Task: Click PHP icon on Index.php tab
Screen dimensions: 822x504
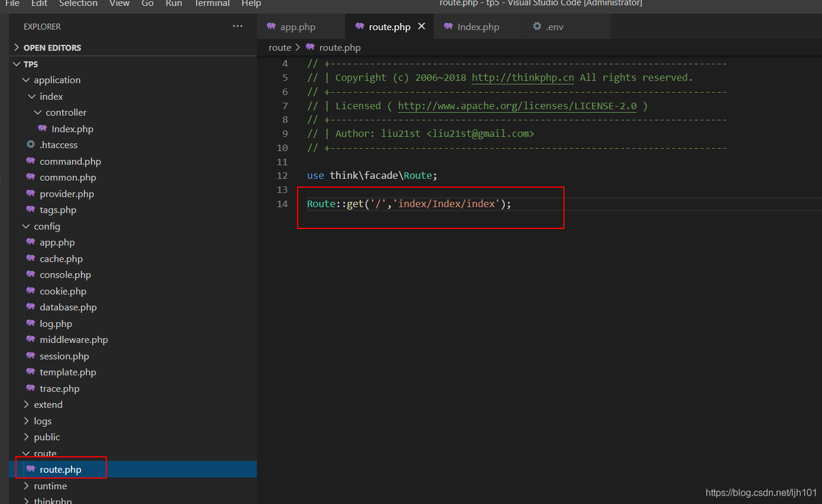Action: click(449, 27)
